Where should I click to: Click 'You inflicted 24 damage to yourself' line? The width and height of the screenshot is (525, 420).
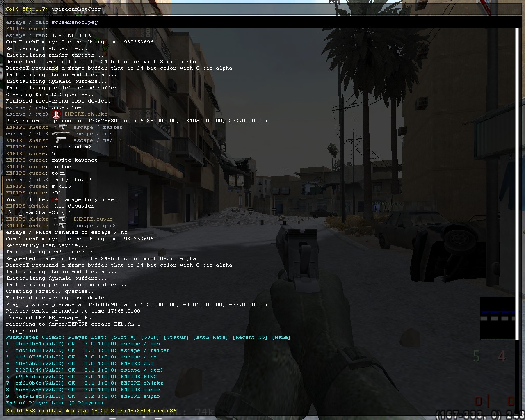click(63, 199)
